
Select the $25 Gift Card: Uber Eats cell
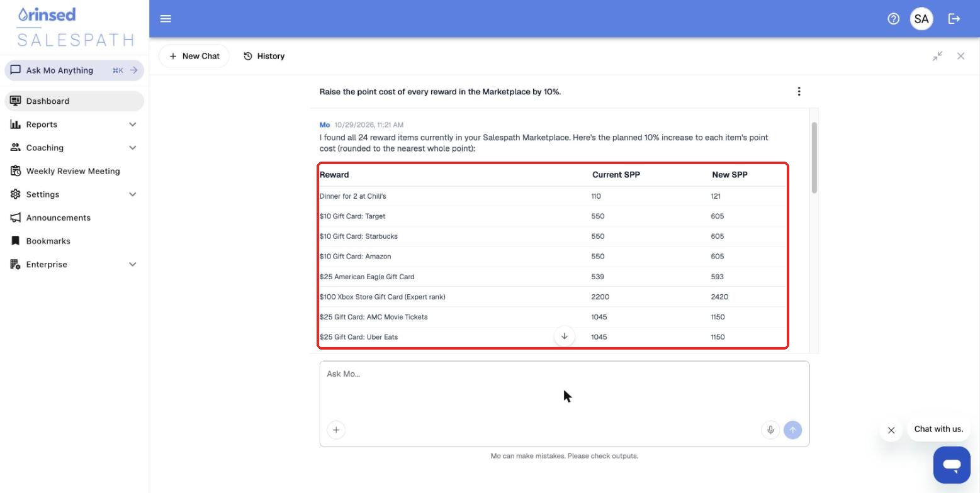click(x=359, y=337)
